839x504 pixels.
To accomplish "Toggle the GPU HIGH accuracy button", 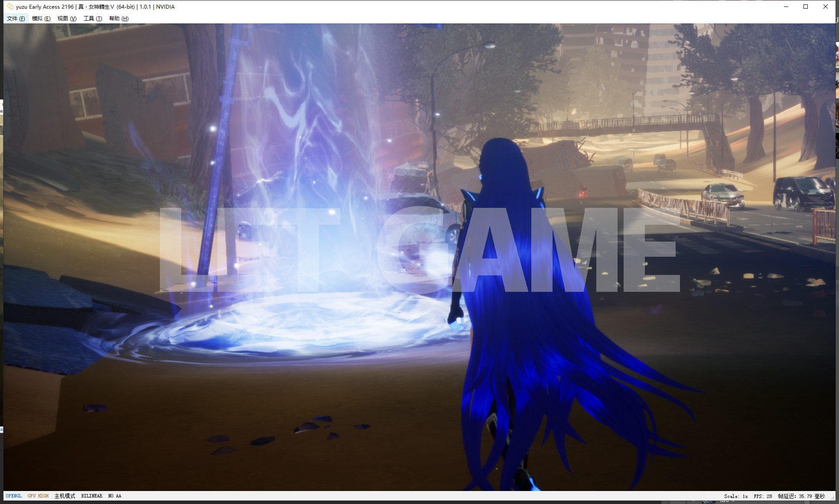I will click(x=38, y=496).
